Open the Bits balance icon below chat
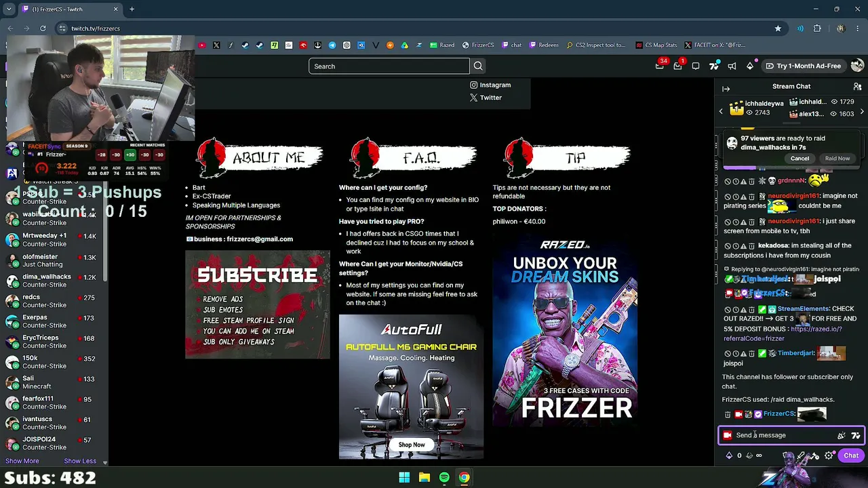 point(729,455)
